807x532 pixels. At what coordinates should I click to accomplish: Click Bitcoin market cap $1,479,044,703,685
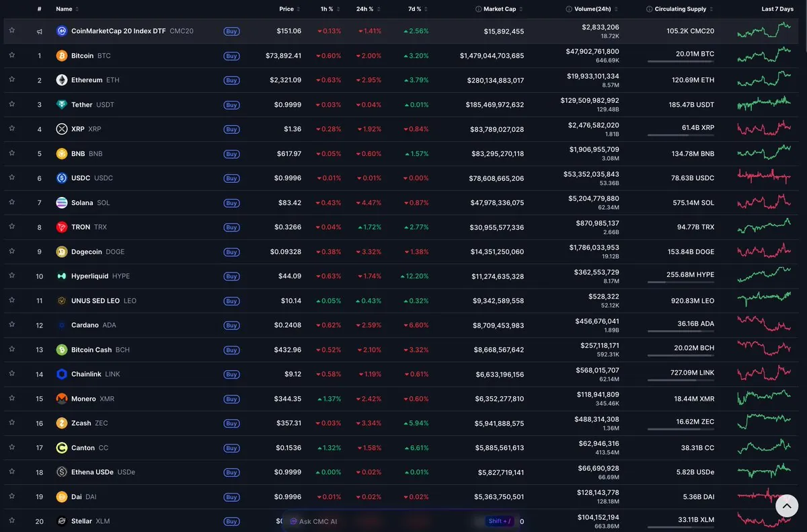tap(492, 56)
